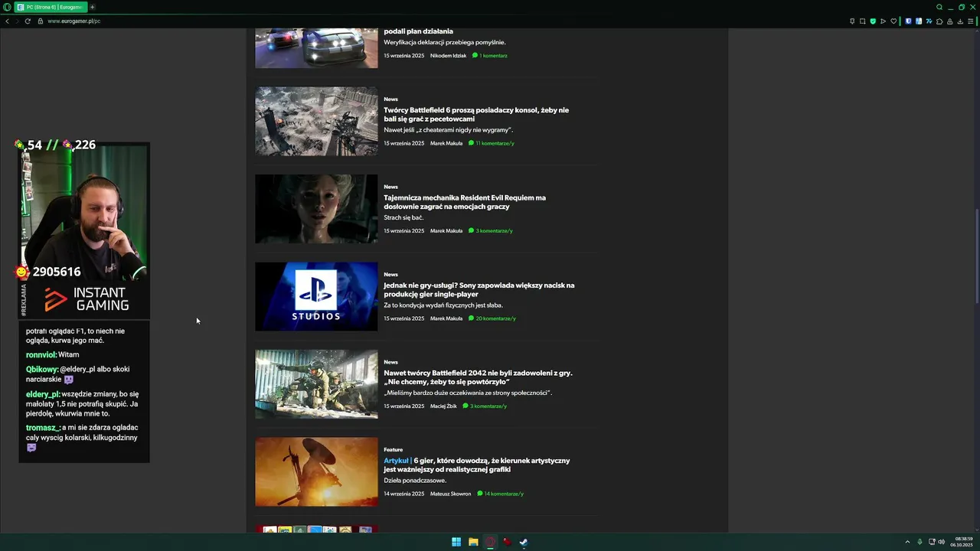This screenshot has width=980, height=551.
Task: Click the Feature tag above Artykuł headline
Action: pyautogui.click(x=393, y=449)
